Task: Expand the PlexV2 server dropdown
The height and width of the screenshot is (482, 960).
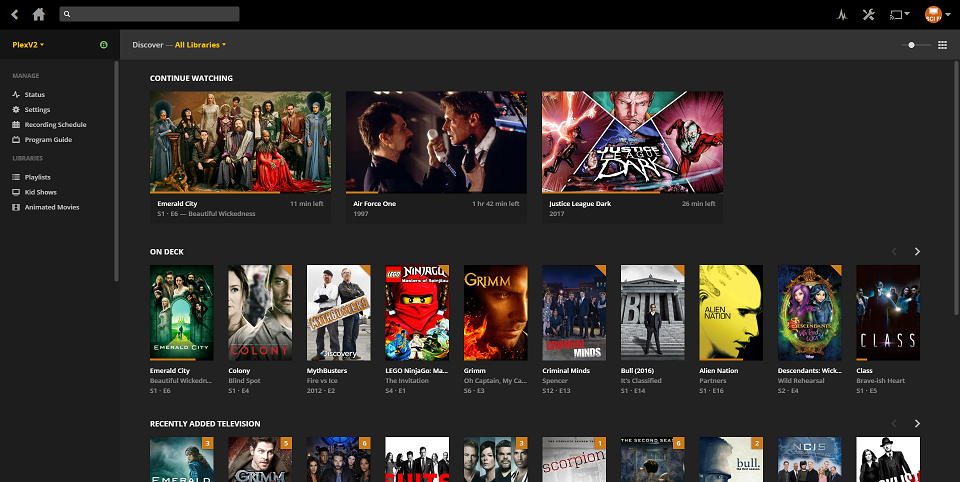Action: pyautogui.click(x=28, y=45)
